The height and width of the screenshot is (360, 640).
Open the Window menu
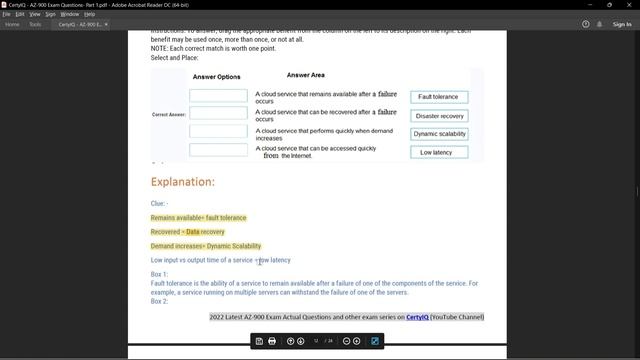pos(69,14)
